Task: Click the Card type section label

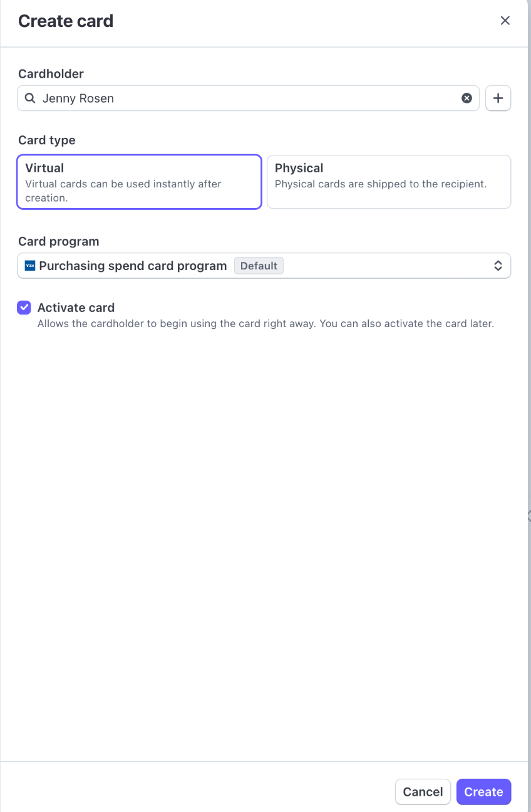Action: pyautogui.click(x=47, y=140)
